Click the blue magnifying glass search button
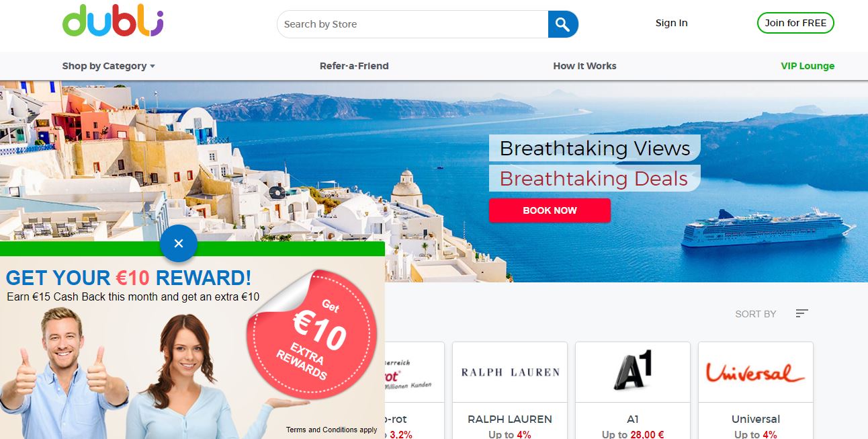The image size is (868, 439). pos(563,24)
